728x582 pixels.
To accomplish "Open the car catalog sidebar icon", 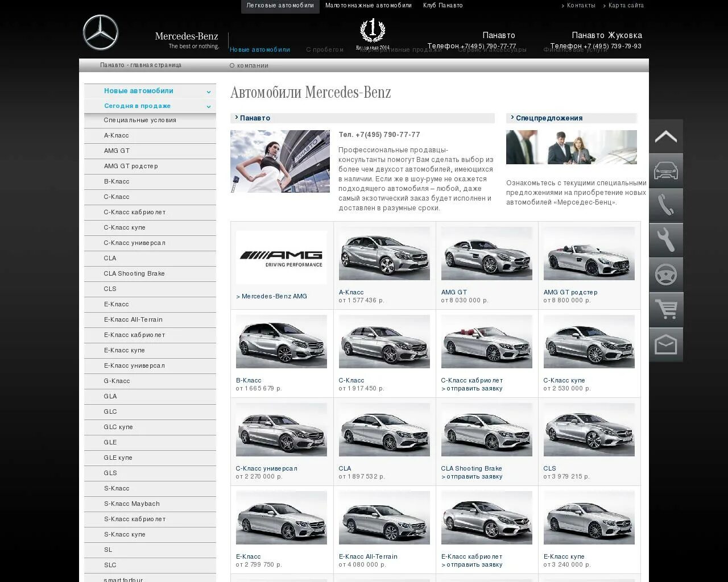I will 666,171.
